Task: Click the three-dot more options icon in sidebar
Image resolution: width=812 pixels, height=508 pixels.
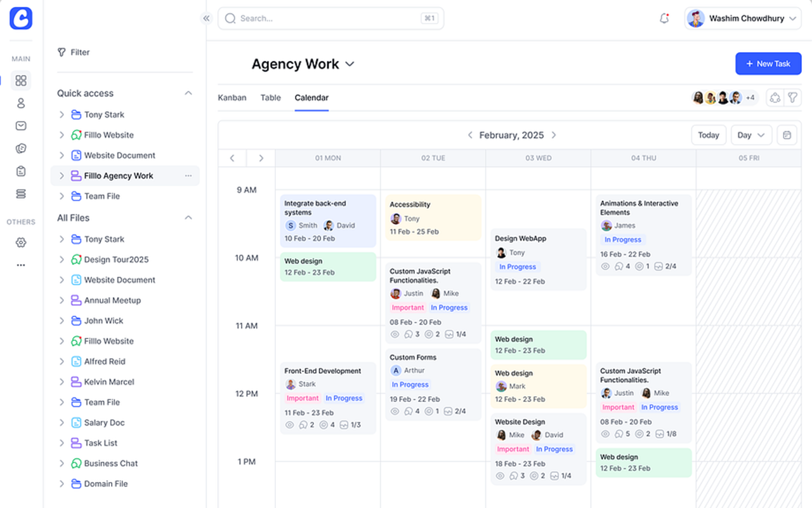Action: point(21,265)
